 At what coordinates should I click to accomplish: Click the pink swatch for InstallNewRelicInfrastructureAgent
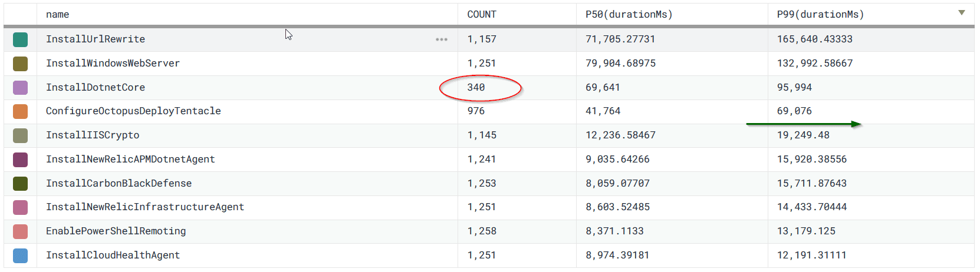[x=20, y=207]
